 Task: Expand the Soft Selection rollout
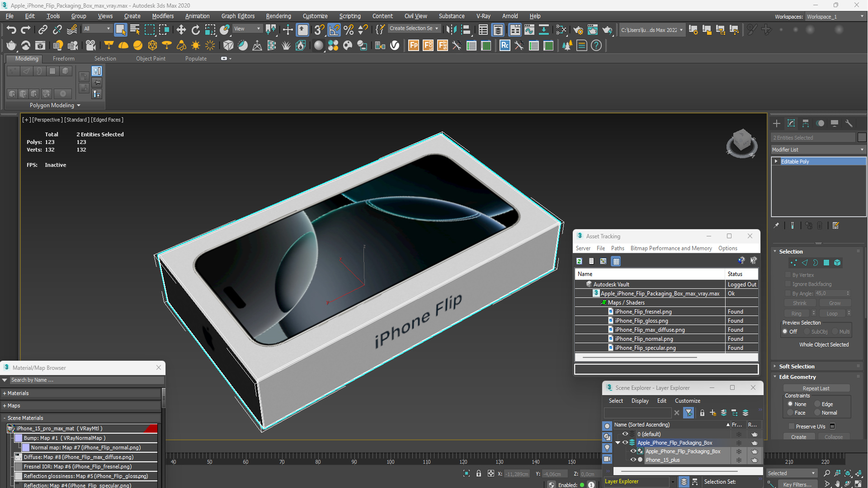point(796,366)
